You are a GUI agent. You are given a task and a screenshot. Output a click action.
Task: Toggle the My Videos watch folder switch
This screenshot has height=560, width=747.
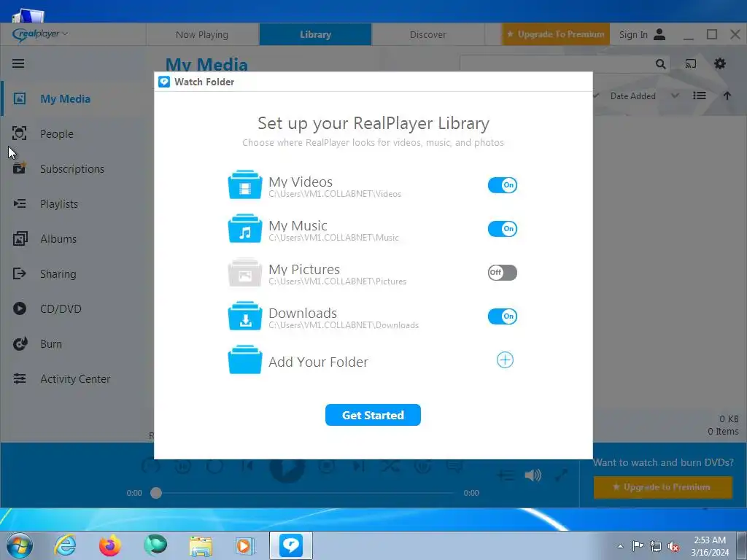[x=502, y=185]
